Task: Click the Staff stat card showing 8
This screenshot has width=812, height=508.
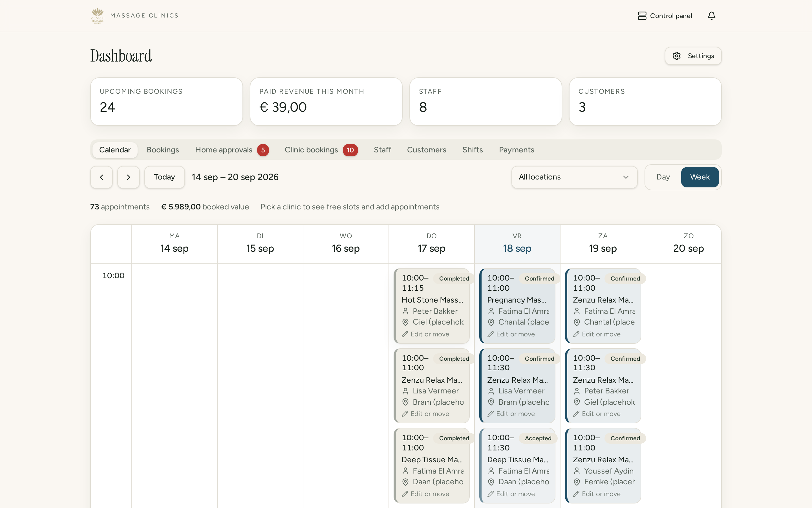Action: [x=486, y=102]
